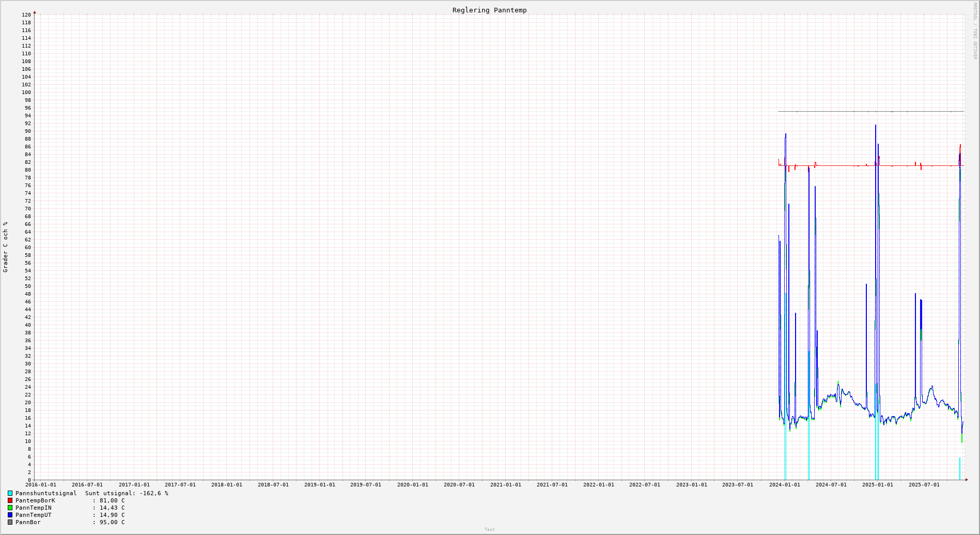Select the 2024-01-01 date label on x-axis
This screenshot has height=535, width=980.
click(784, 485)
